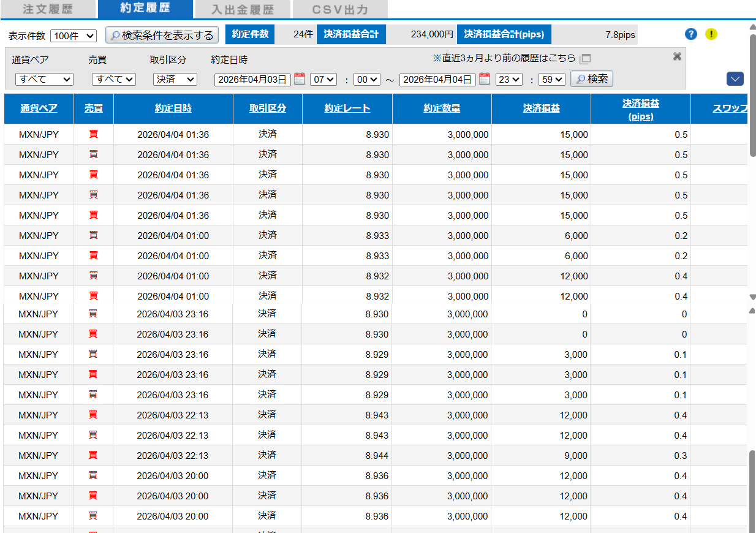756x533 pixels.
Task: Open the 表示件数 100件 dropdown
Action: [x=73, y=36]
